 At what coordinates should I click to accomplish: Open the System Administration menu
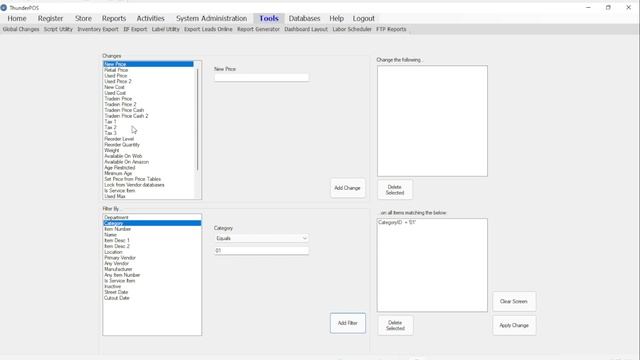(211, 18)
